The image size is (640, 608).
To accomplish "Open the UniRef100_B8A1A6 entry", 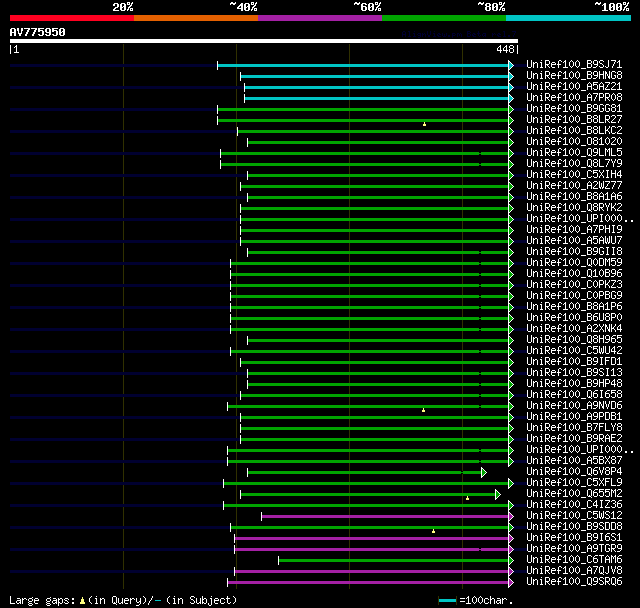I will point(574,197).
